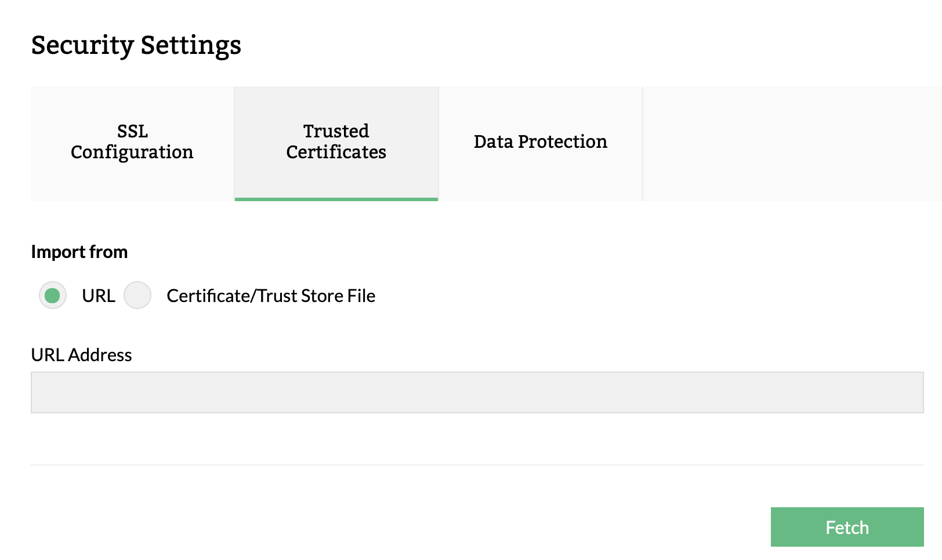Click the URL Address label

pyautogui.click(x=82, y=355)
